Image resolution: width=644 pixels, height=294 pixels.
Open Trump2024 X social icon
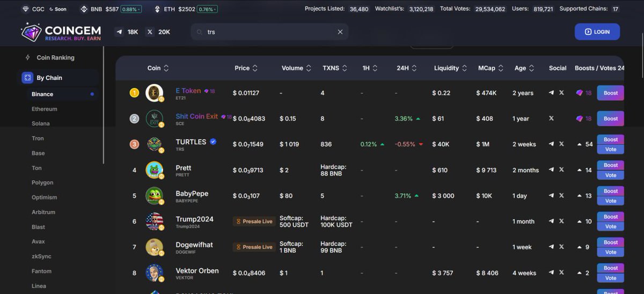[x=561, y=222]
